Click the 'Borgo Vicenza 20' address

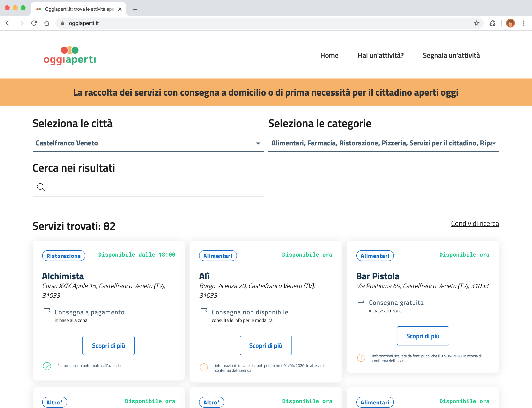click(257, 290)
